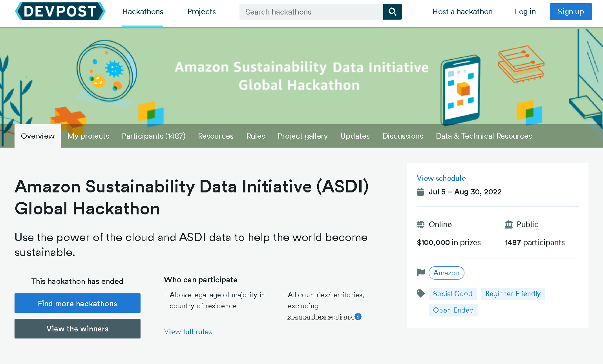Open the My projects tab
603x364 pixels.
[88, 136]
